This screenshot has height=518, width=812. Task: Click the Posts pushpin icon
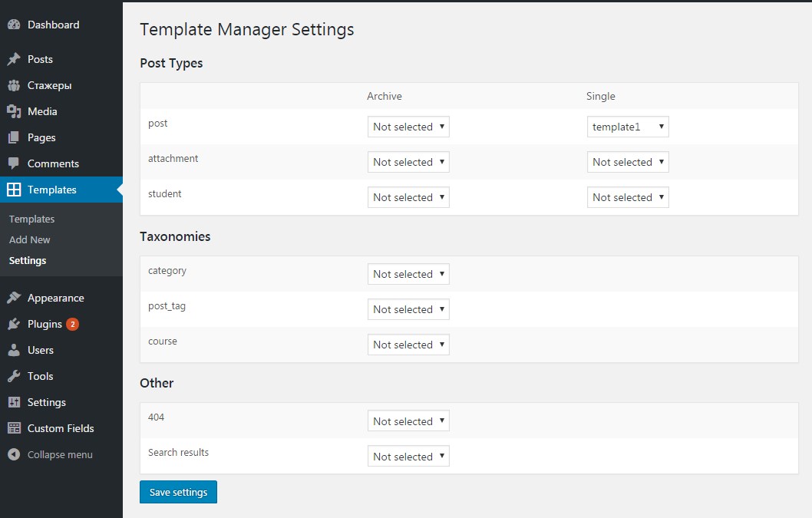[14, 59]
